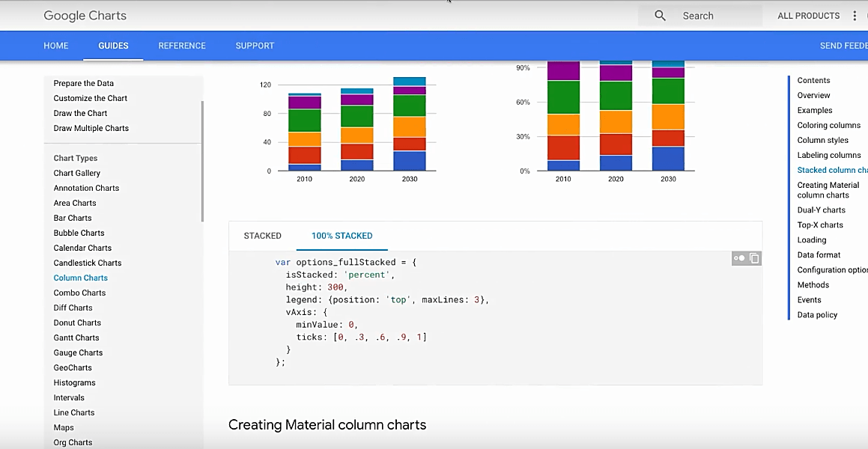The height and width of the screenshot is (449, 868).
Task: Open Configuration options in contents list
Action: click(x=831, y=270)
